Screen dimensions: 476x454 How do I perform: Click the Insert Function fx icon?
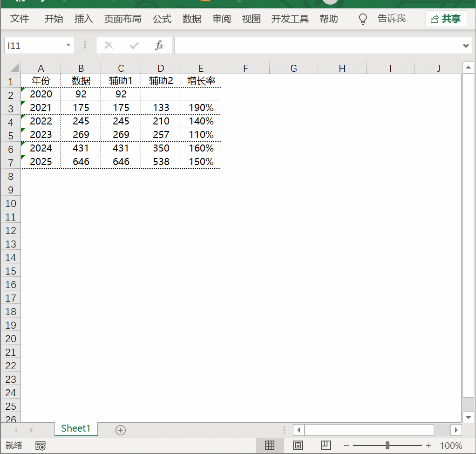(159, 46)
